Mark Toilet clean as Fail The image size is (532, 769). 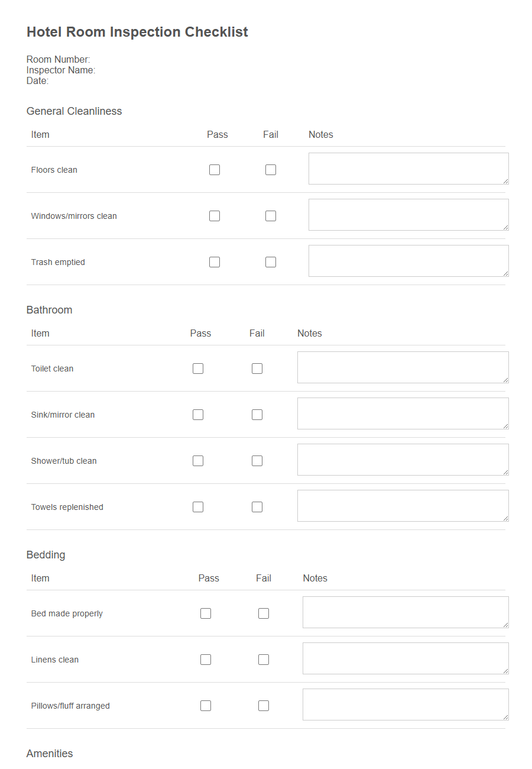coord(257,368)
